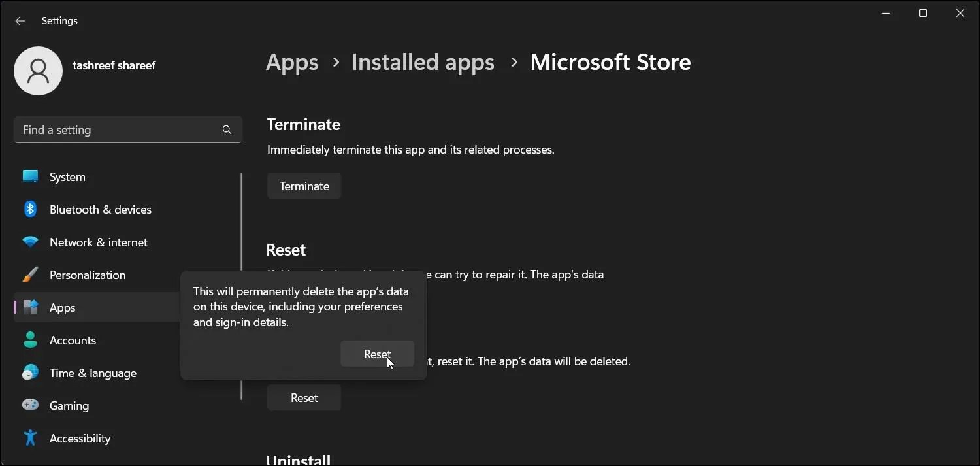Click the breadcrumb chevron after Installed apps

(514, 62)
